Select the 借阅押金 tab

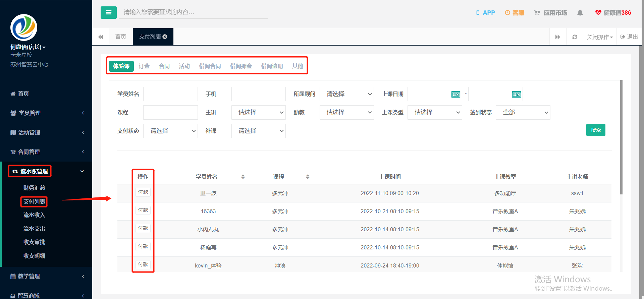tap(241, 66)
